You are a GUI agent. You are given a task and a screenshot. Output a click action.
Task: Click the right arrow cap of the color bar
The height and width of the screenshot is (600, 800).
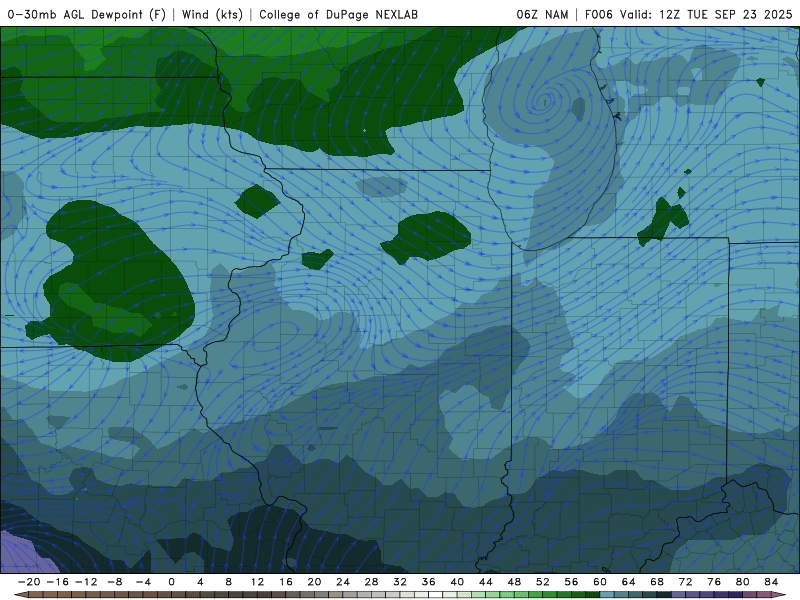[779, 595]
